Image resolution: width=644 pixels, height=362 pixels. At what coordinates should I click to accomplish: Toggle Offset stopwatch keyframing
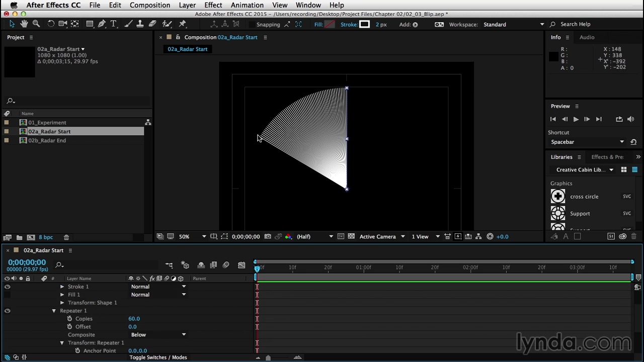pyautogui.click(x=70, y=327)
